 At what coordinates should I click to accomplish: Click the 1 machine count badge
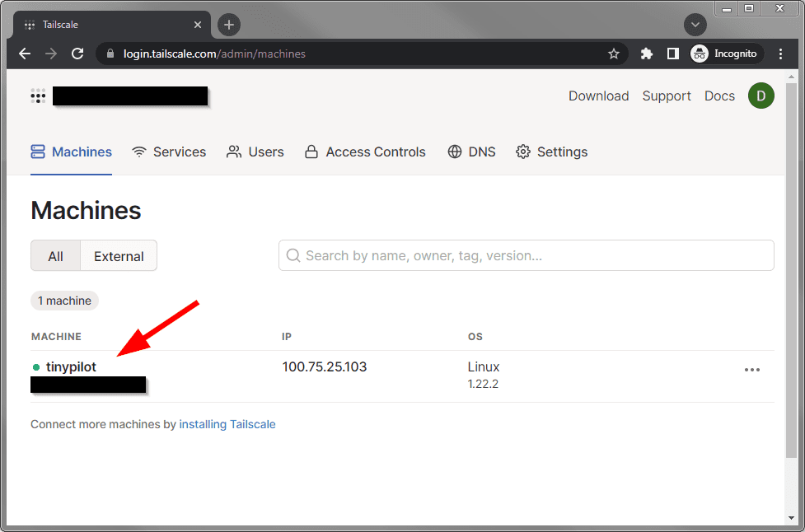click(x=65, y=301)
